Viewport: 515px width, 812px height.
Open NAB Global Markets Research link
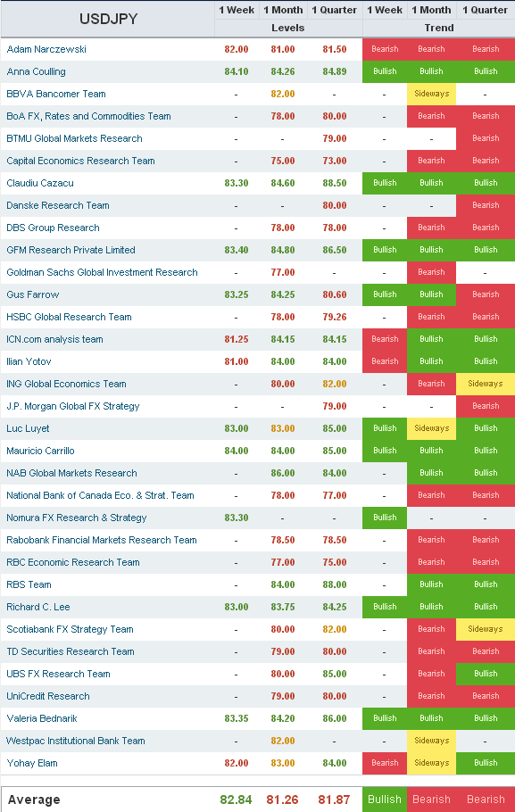coord(71,473)
